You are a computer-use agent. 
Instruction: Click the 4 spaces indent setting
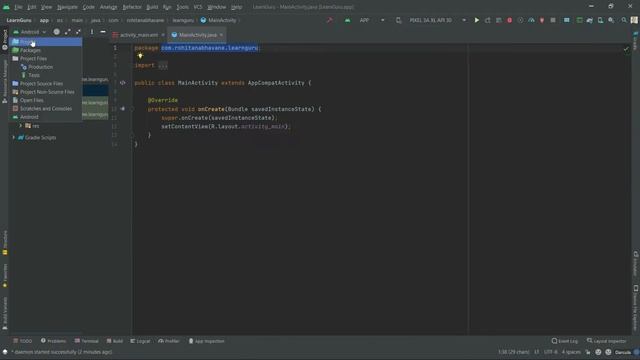coord(571,352)
